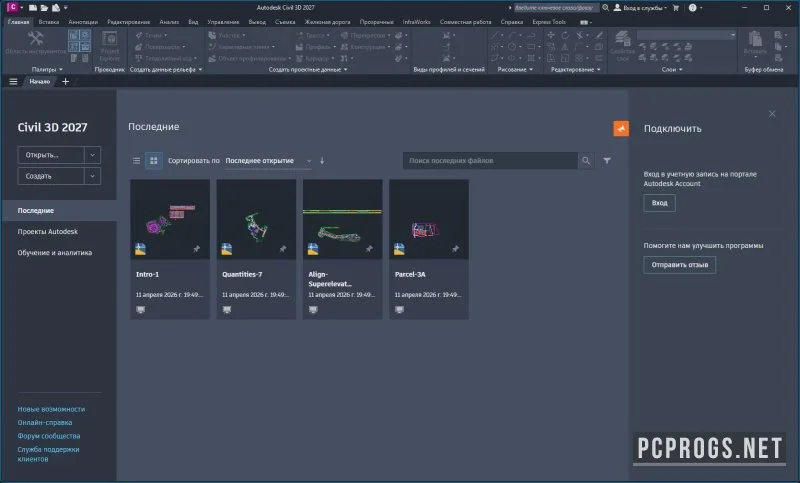Viewport: 800px width, 483px height.
Task: Click the local computer icon on Intro-1
Action: (x=141, y=310)
